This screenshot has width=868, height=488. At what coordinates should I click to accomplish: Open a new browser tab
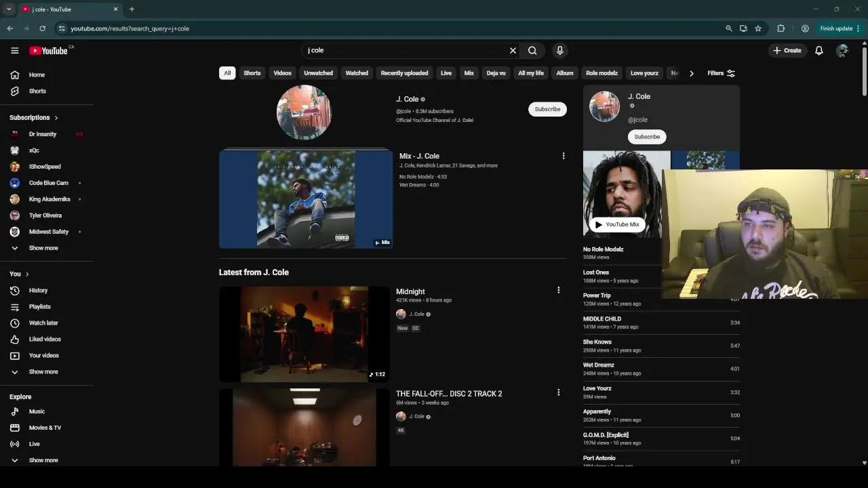[132, 9]
